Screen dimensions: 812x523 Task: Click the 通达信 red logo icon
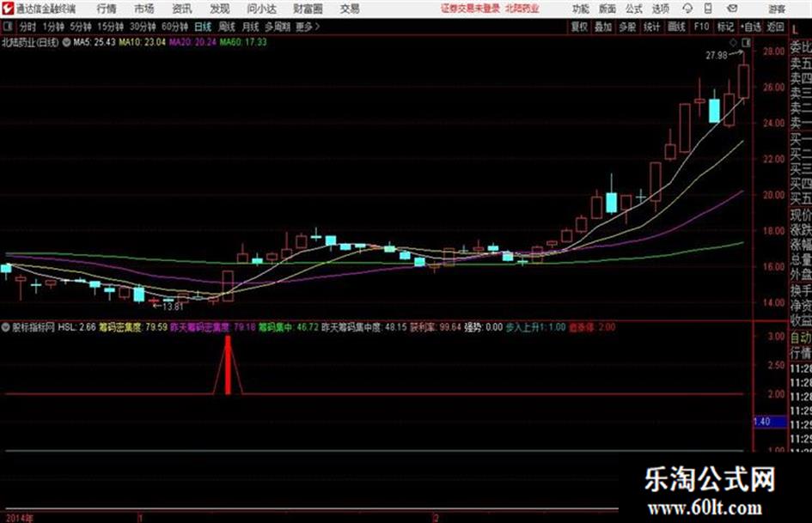click(x=8, y=9)
